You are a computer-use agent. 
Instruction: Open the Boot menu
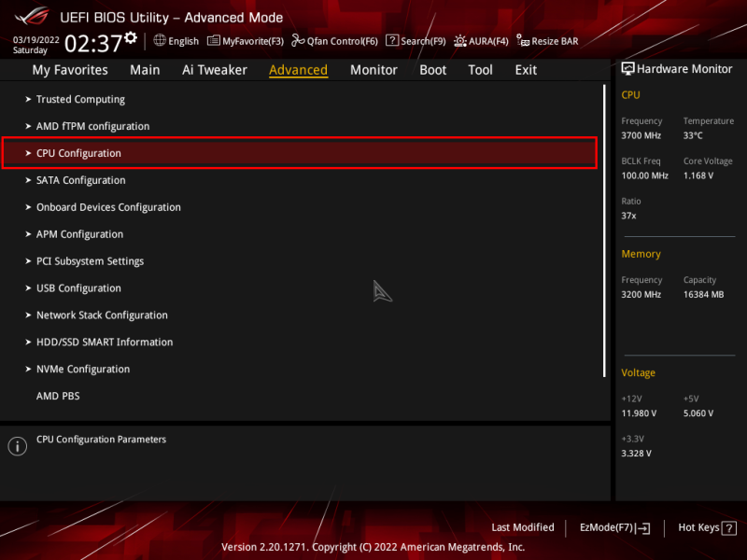click(432, 69)
